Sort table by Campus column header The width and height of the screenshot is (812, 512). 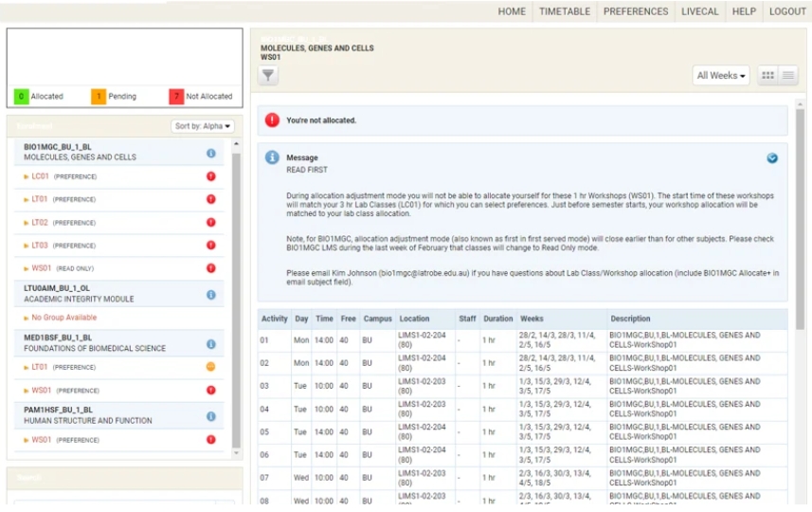pos(377,319)
